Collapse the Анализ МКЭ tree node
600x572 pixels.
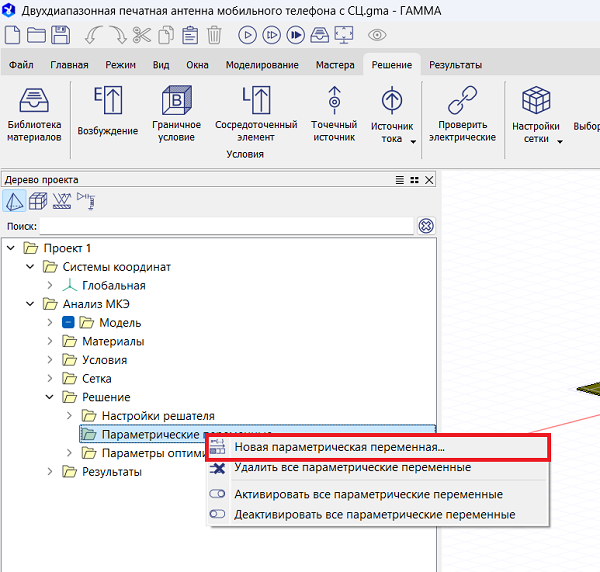point(31,304)
